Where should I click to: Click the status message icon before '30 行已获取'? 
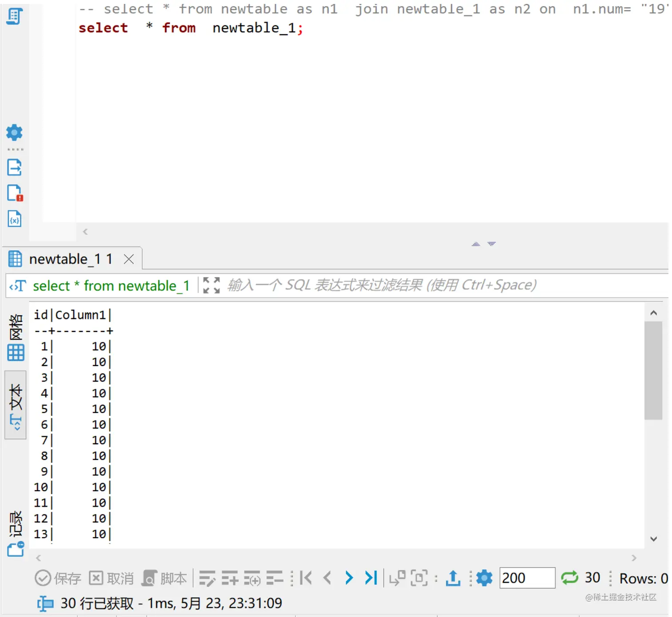coord(45,603)
